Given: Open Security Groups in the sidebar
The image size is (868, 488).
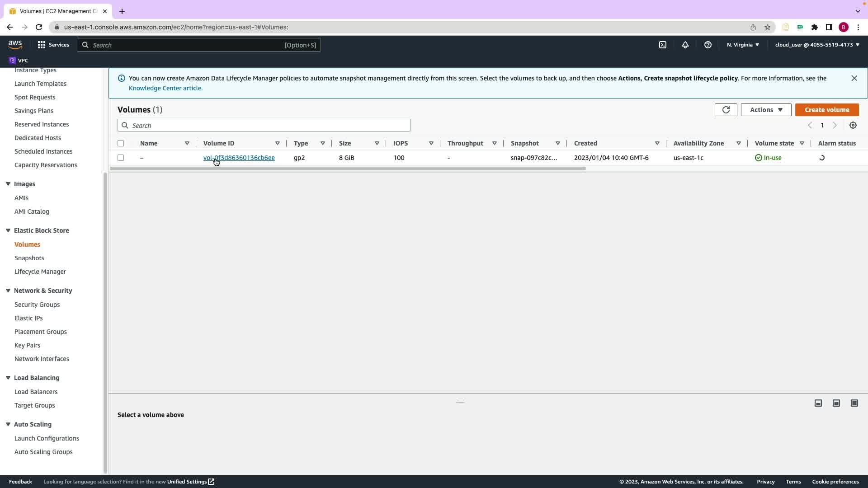Looking at the screenshot, I should (x=37, y=305).
